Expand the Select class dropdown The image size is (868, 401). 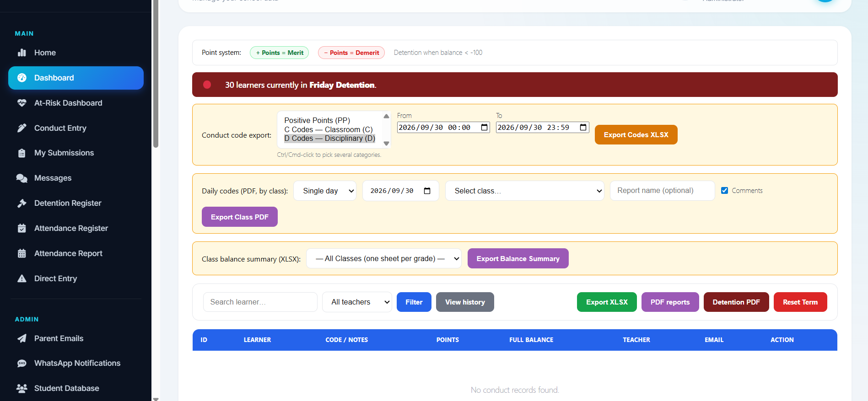tap(524, 191)
